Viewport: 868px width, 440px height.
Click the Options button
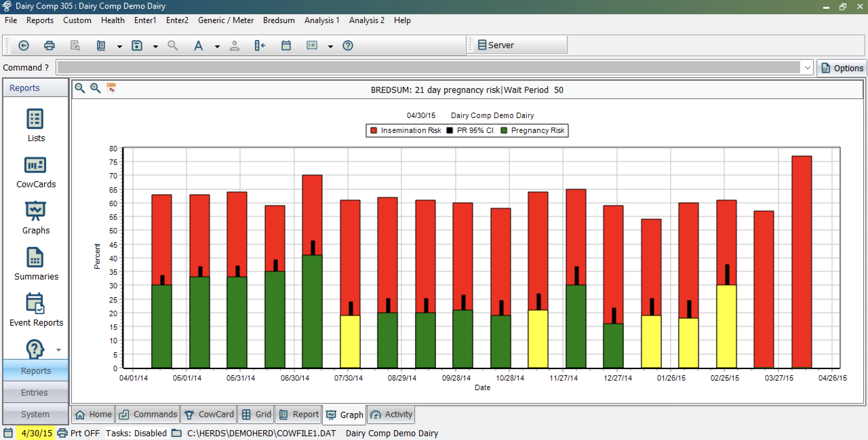842,68
